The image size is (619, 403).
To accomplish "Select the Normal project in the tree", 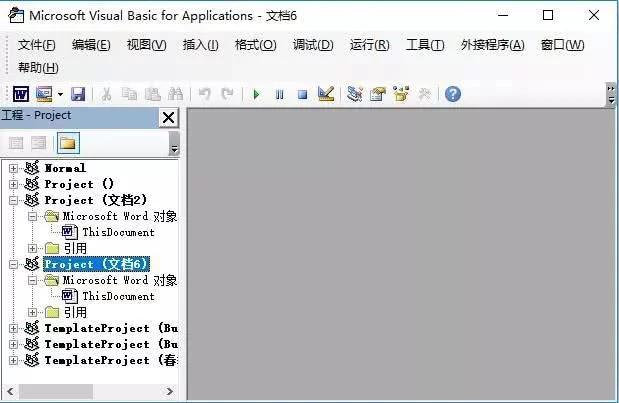I will tap(65, 168).
